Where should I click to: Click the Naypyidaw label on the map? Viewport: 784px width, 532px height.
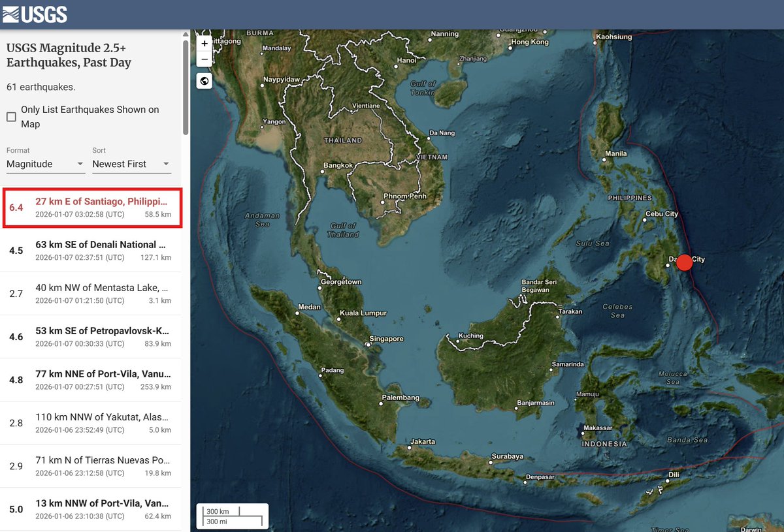[282, 80]
